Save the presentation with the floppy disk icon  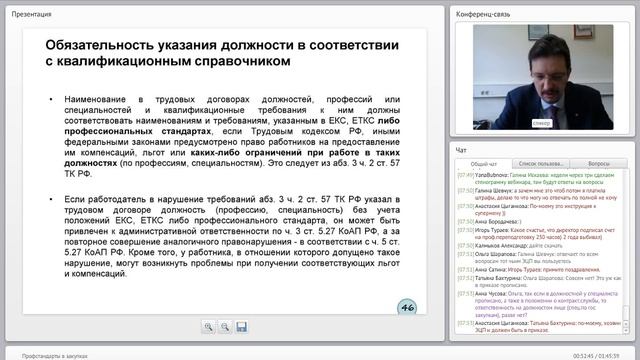click(241, 327)
